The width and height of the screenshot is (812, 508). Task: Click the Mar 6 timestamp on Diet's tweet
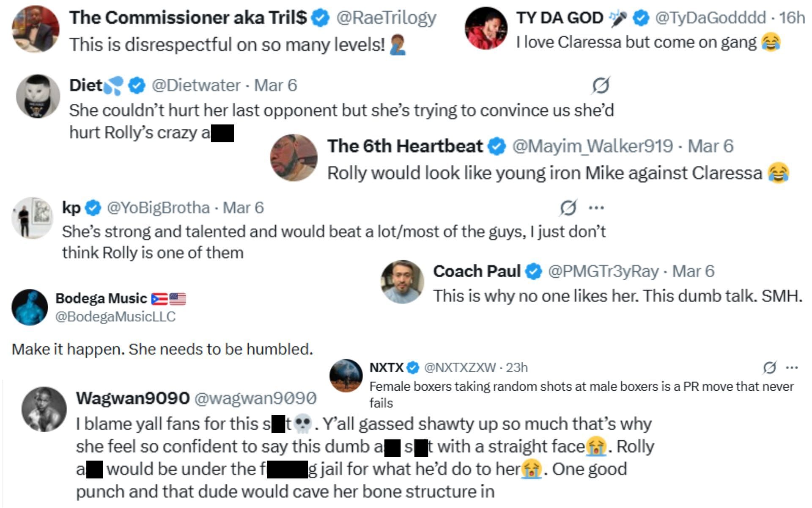click(275, 85)
